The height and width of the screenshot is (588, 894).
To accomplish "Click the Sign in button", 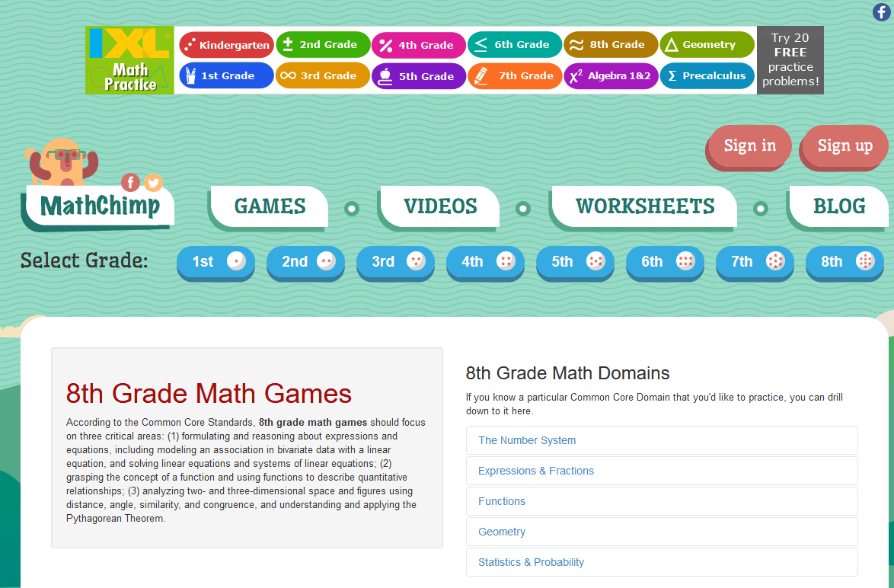I will point(749,146).
